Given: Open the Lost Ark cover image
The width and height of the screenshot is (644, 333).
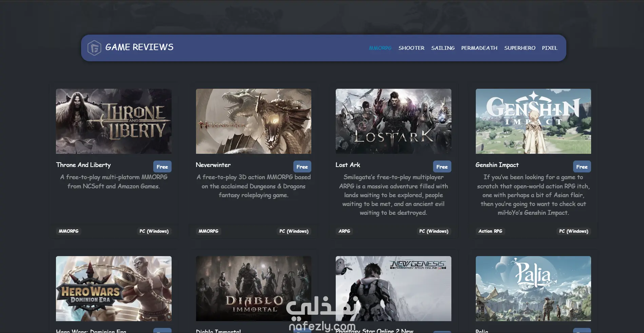Looking at the screenshot, I should [393, 121].
